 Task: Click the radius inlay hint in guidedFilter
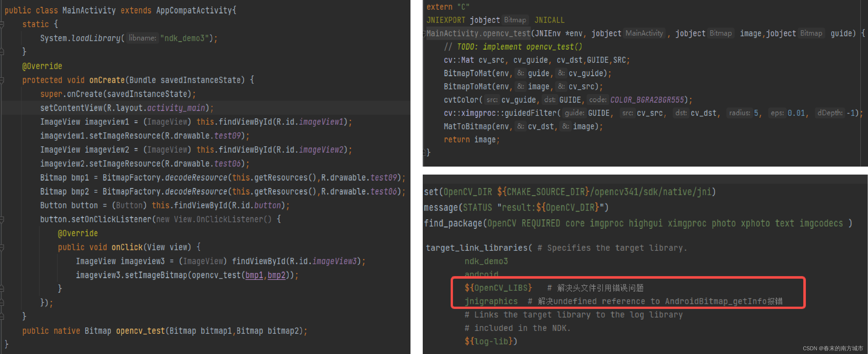pos(739,113)
